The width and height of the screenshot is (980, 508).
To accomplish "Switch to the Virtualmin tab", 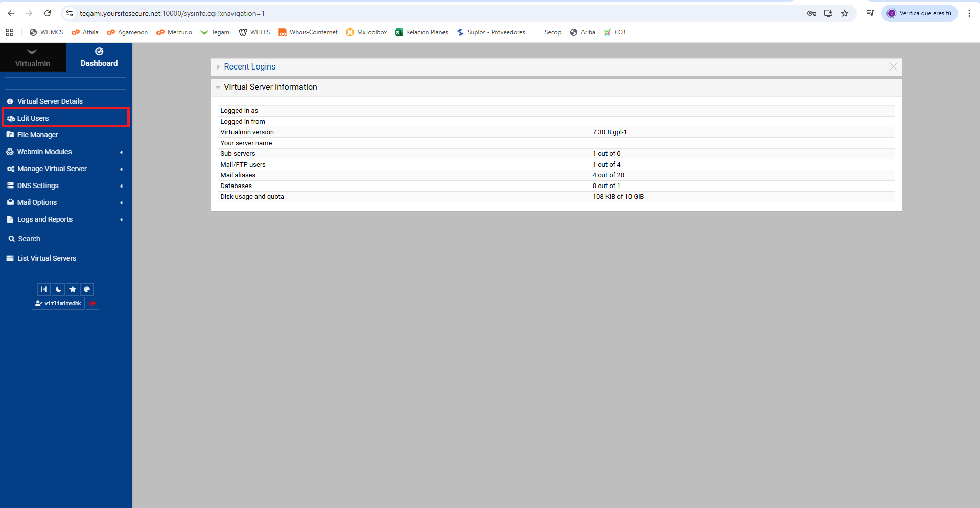I will click(x=33, y=57).
